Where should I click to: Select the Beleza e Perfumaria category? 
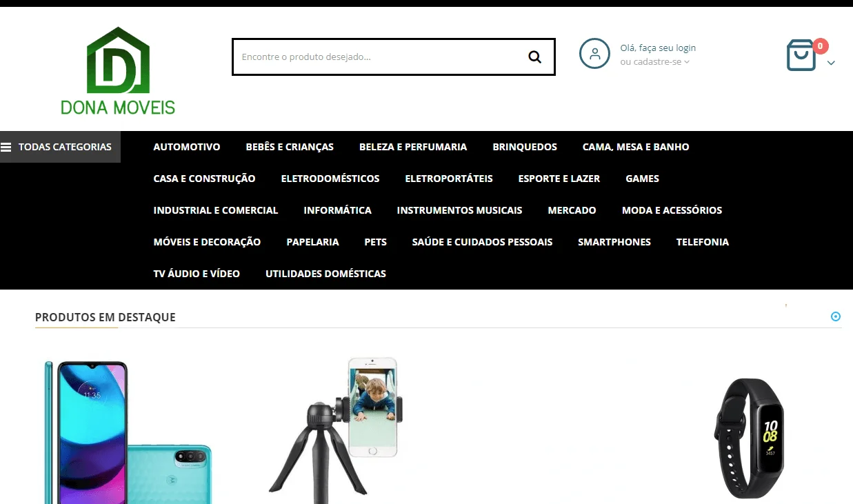click(413, 147)
